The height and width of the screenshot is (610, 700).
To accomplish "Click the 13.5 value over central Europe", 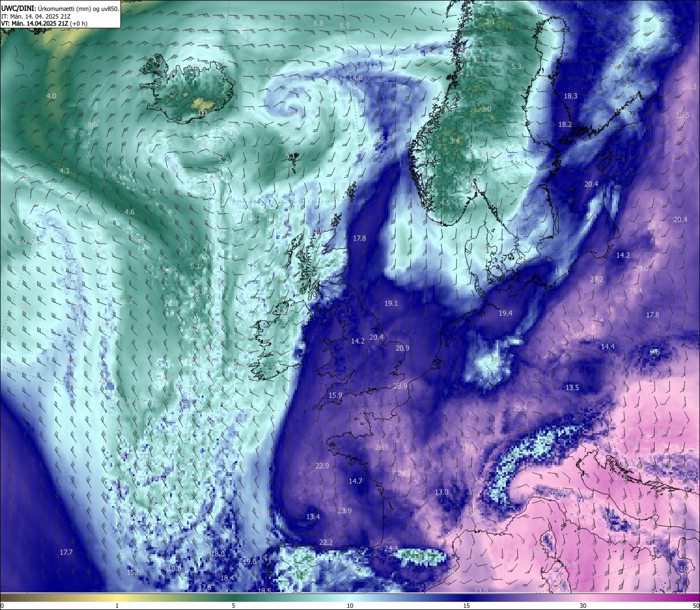I will (x=572, y=387).
